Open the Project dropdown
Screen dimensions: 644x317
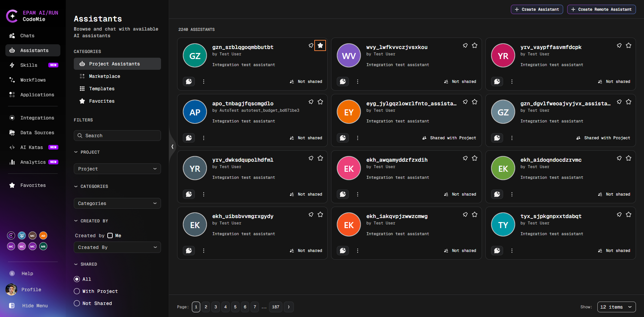[x=117, y=169]
